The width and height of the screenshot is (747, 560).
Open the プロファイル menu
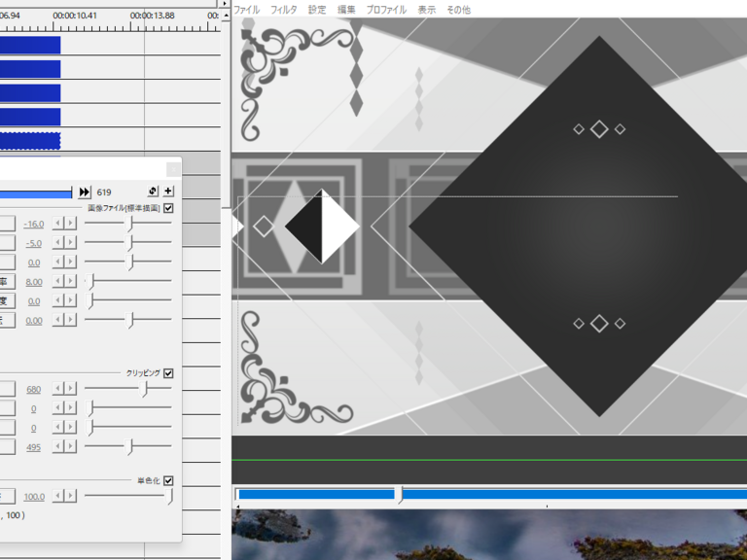[x=386, y=10]
